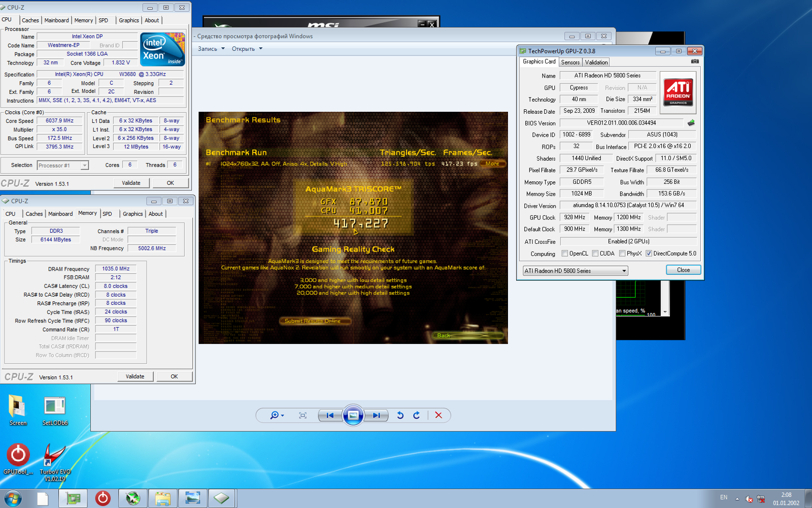This screenshot has height=508, width=812.
Task: Go to previous photo in viewer
Action: point(330,416)
